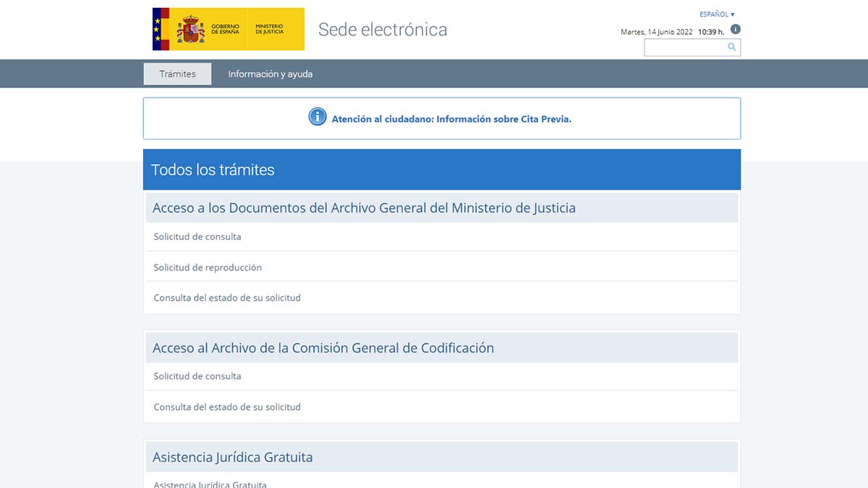Click the Asistencia Jurídica Gratuita section heading
Viewport: 868px width, 488px height.
click(232, 456)
